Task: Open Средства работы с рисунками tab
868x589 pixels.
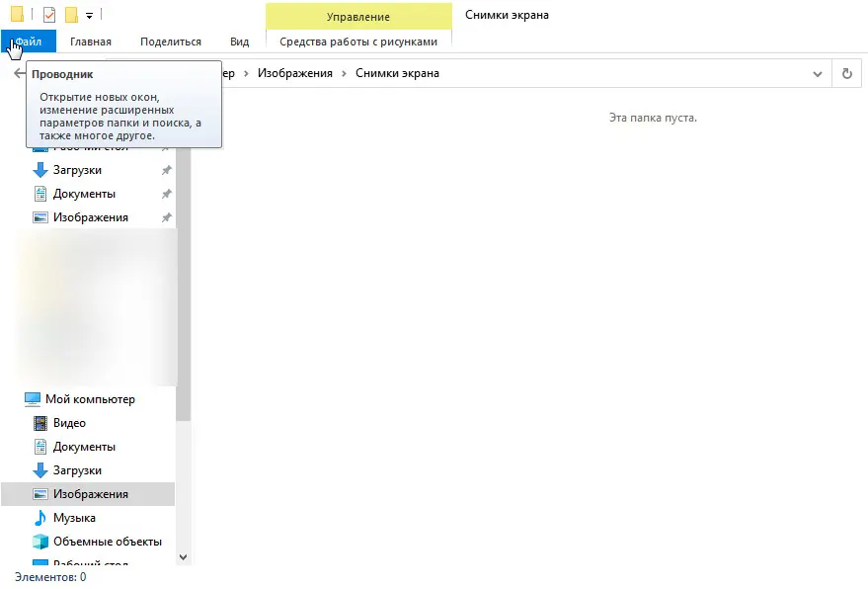Action: tap(358, 42)
